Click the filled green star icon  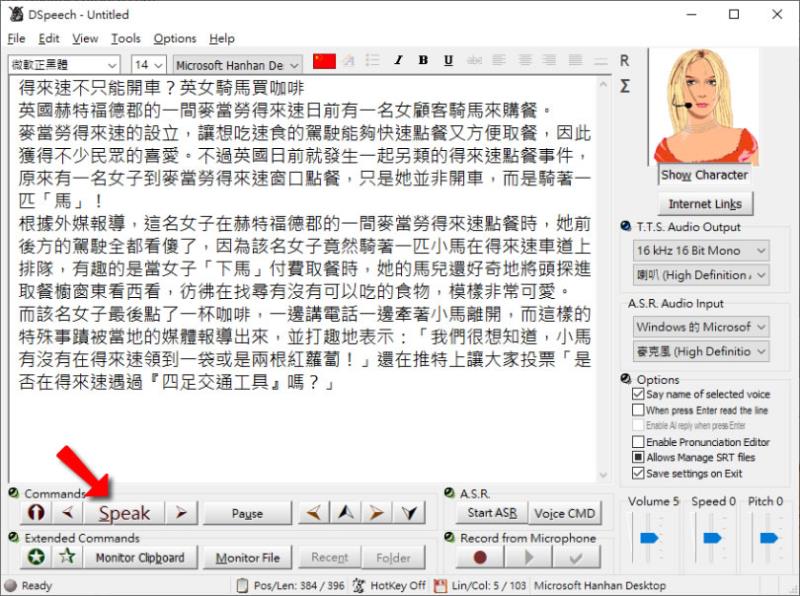pos(36,557)
